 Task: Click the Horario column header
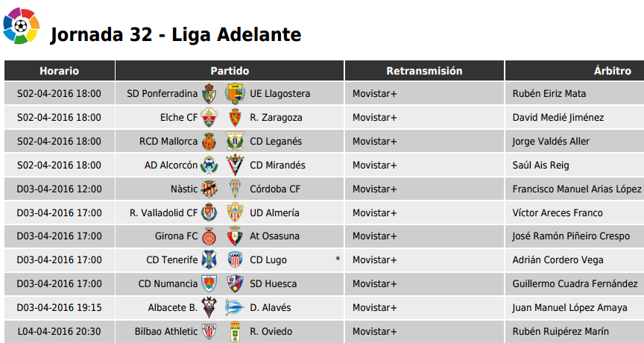[60, 71]
